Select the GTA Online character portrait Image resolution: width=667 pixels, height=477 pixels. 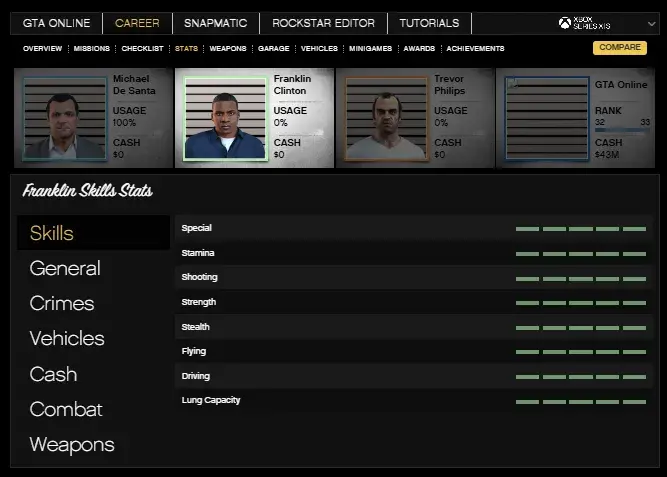[547, 118]
